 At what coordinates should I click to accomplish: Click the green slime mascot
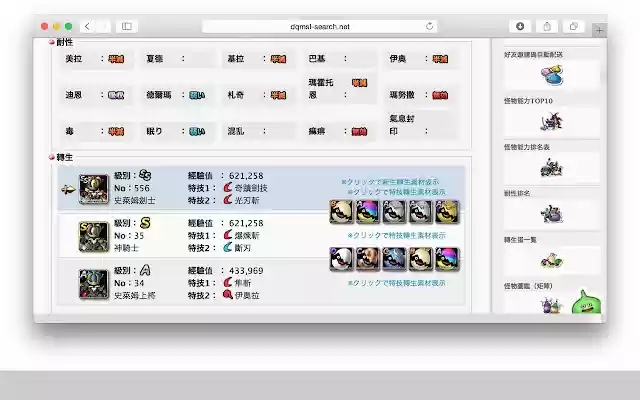point(586,302)
